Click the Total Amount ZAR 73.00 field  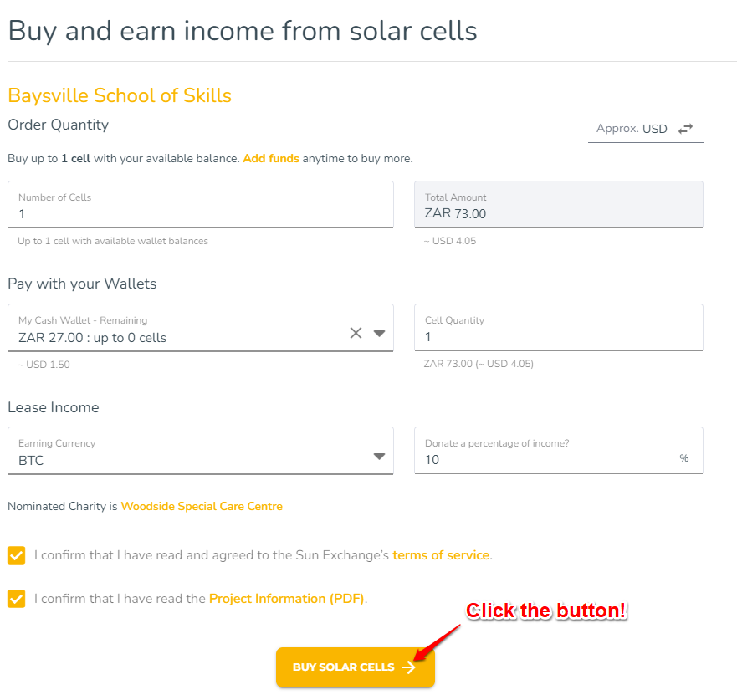click(x=558, y=205)
